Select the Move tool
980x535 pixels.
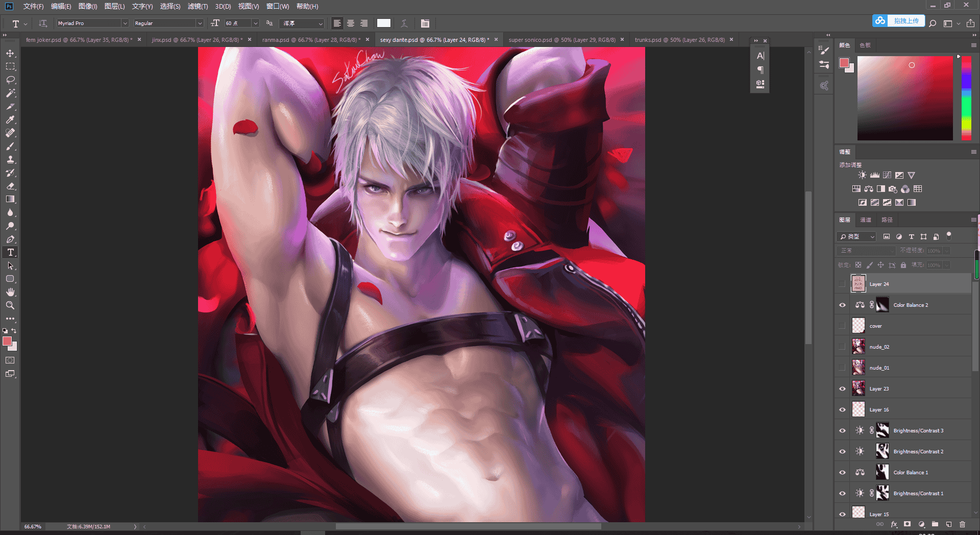point(10,53)
